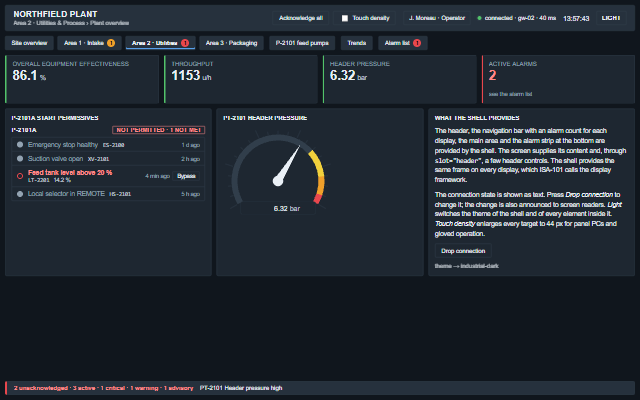The height and width of the screenshot is (400, 640).
Task: Switch to Area 3 · Packaging tab
Action: pyautogui.click(x=231, y=43)
